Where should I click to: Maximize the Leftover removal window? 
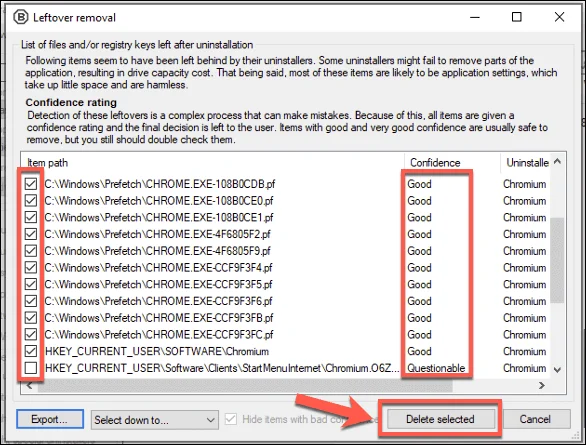pos(516,17)
